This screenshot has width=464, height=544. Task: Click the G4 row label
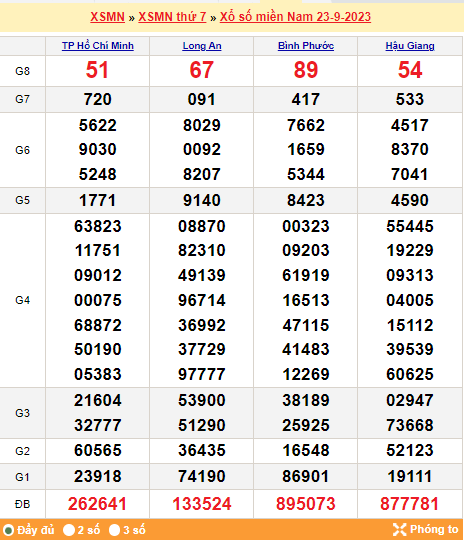[x=23, y=300]
